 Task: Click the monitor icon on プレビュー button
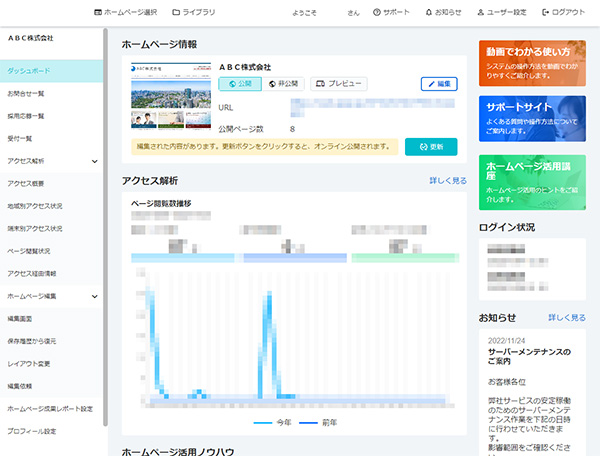pos(320,84)
